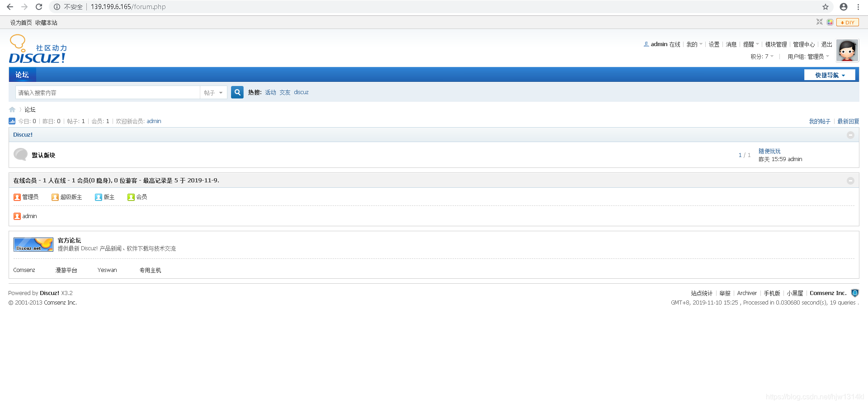
Task: Click the browser back arrow
Action: 10,7
